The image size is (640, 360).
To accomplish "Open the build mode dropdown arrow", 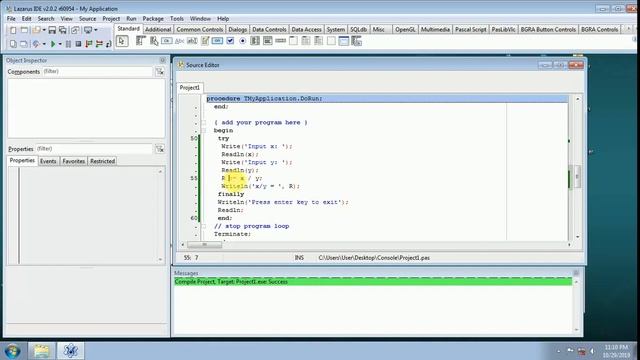I will 44,44.
